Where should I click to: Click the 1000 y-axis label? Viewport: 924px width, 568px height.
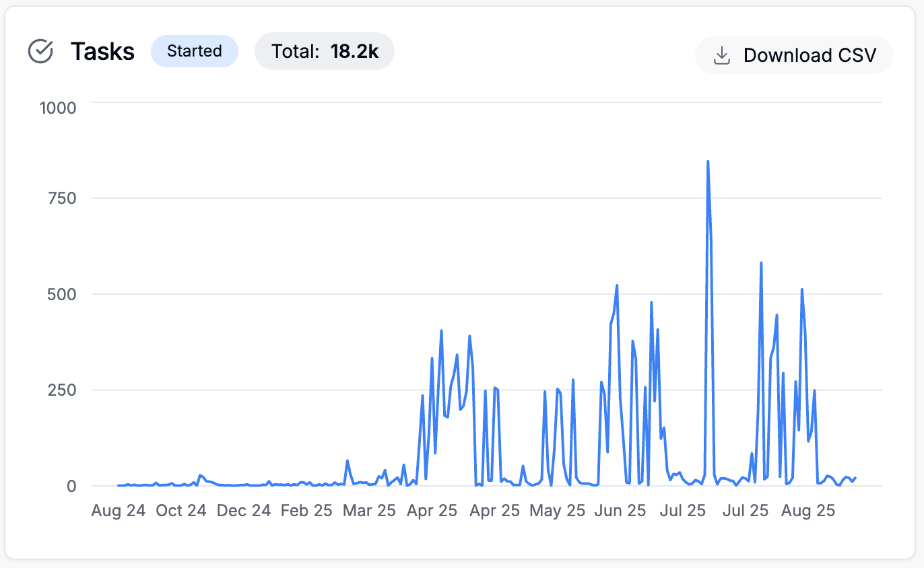(58, 107)
